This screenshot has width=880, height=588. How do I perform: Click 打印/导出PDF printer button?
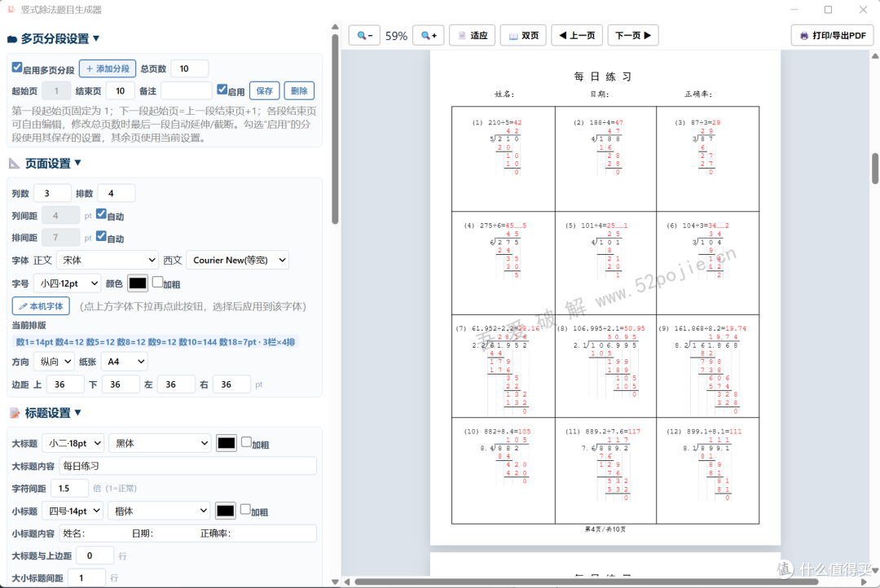pyautogui.click(x=832, y=35)
